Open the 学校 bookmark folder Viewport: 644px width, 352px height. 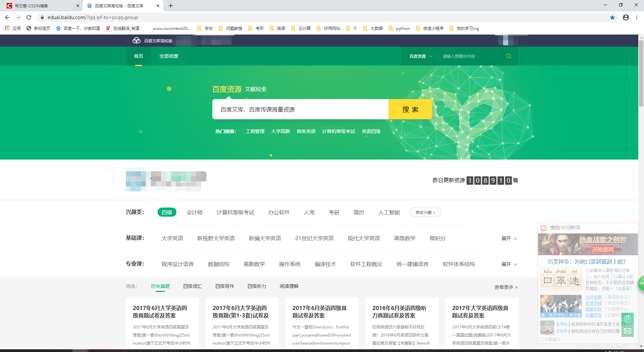(205, 28)
